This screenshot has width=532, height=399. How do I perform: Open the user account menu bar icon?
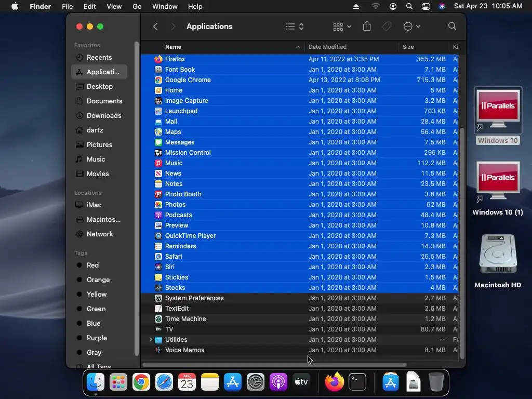click(x=393, y=6)
